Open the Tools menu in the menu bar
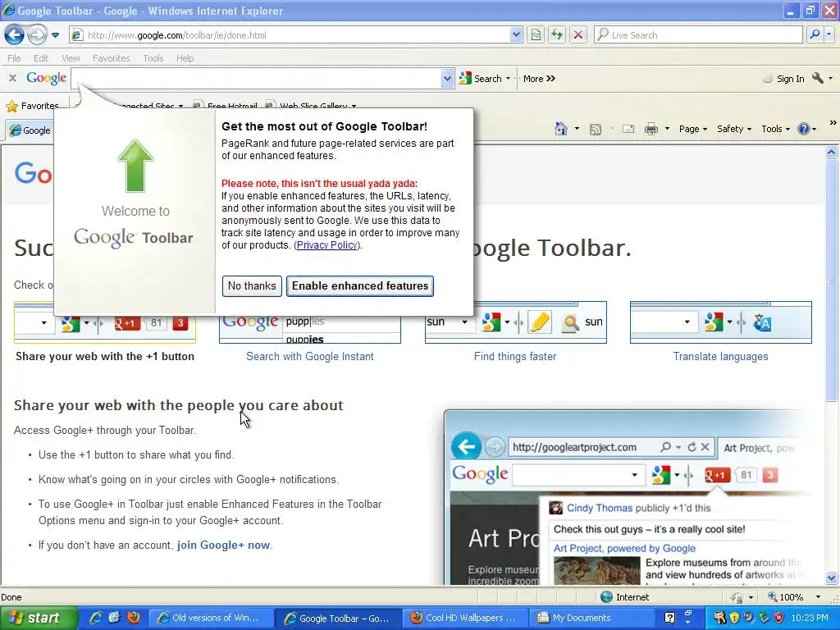 pyautogui.click(x=153, y=58)
